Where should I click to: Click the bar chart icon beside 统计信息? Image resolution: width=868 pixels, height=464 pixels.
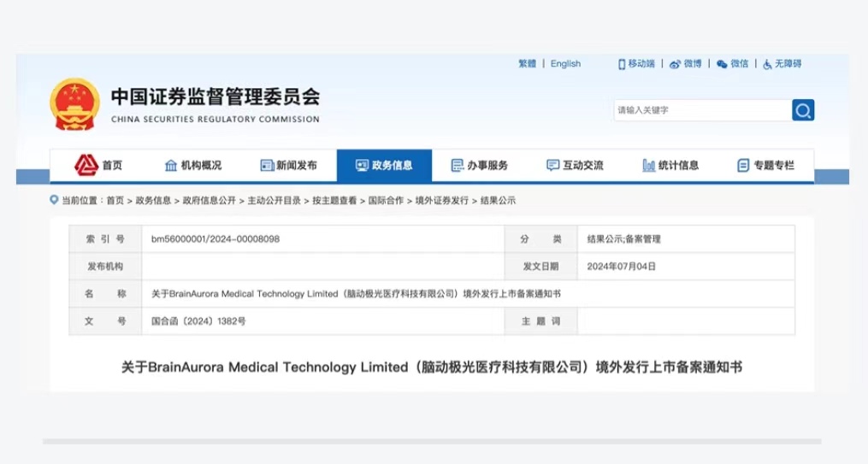click(649, 166)
